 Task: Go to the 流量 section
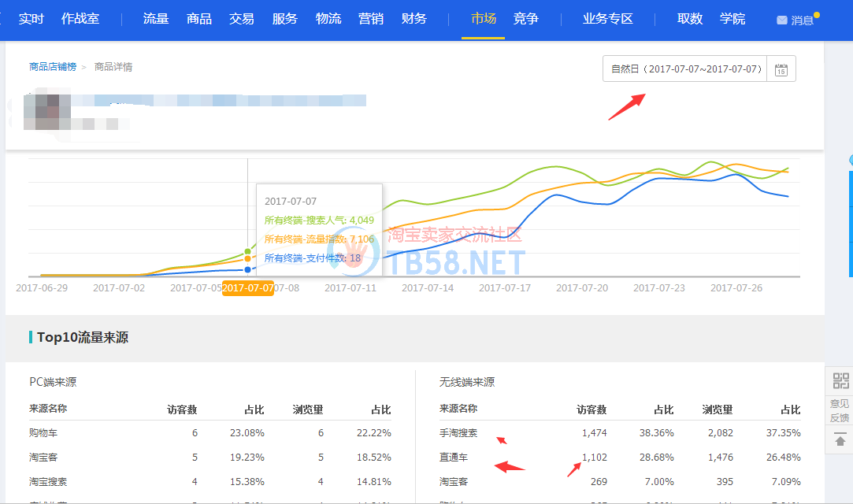click(x=156, y=19)
